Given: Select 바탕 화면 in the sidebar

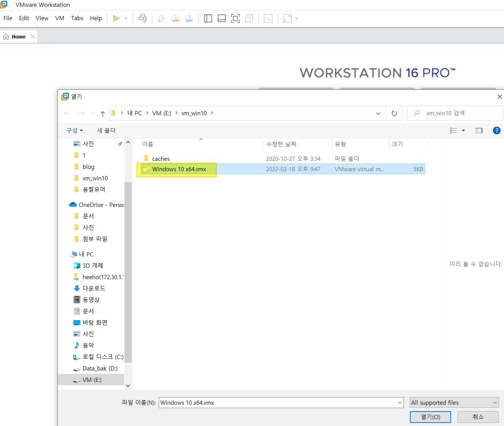Looking at the screenshot, I should 95,323.
